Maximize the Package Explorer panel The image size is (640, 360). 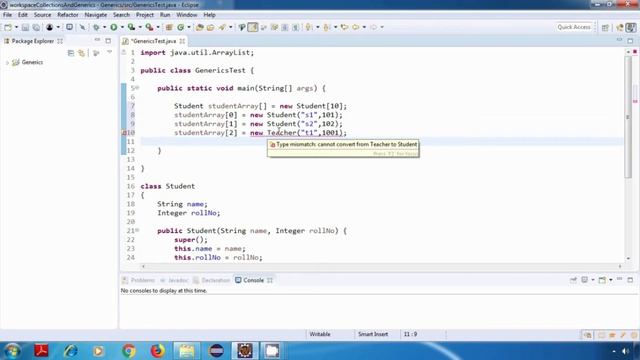108,41
